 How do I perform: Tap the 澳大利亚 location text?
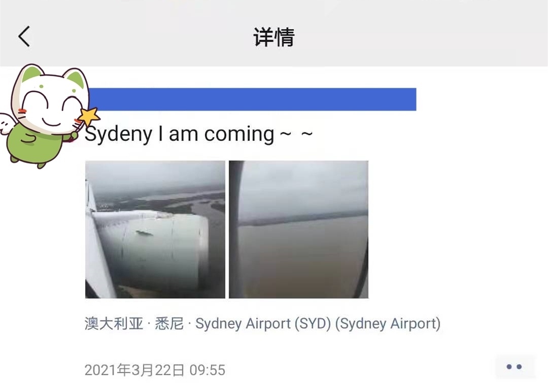click(114, 324)
